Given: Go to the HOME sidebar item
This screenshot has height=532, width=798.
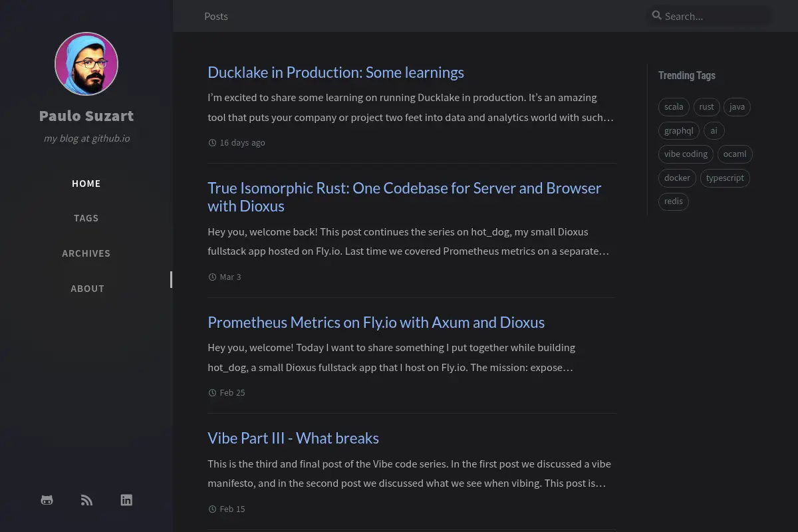Looking at the screenshot, I should point(86,184).
